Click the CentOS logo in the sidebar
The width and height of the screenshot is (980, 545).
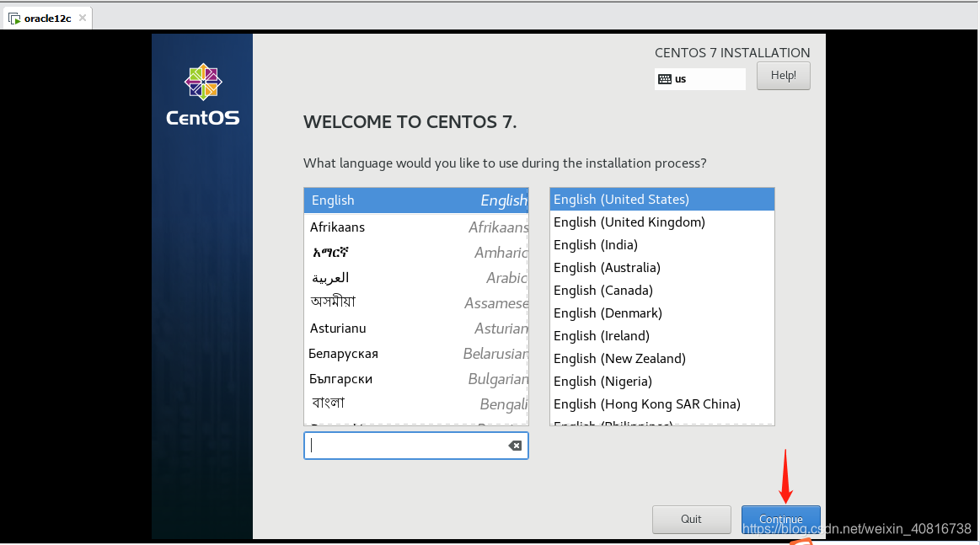click(202, 94)
